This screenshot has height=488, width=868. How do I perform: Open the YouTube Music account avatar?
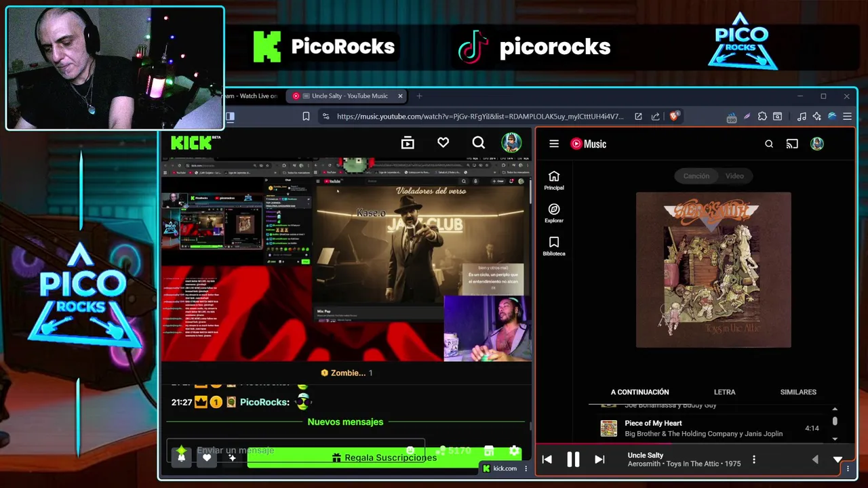(817, 144)
